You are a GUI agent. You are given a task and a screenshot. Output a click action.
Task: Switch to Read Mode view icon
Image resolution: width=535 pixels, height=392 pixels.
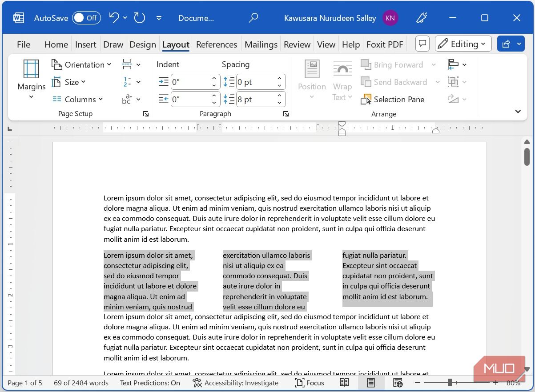(x=344, y=383)
